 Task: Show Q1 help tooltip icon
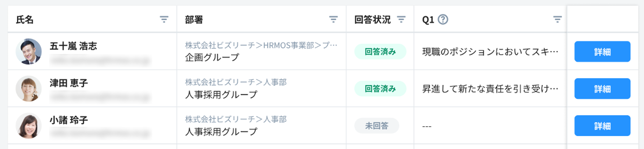click(x=443, y=19)
